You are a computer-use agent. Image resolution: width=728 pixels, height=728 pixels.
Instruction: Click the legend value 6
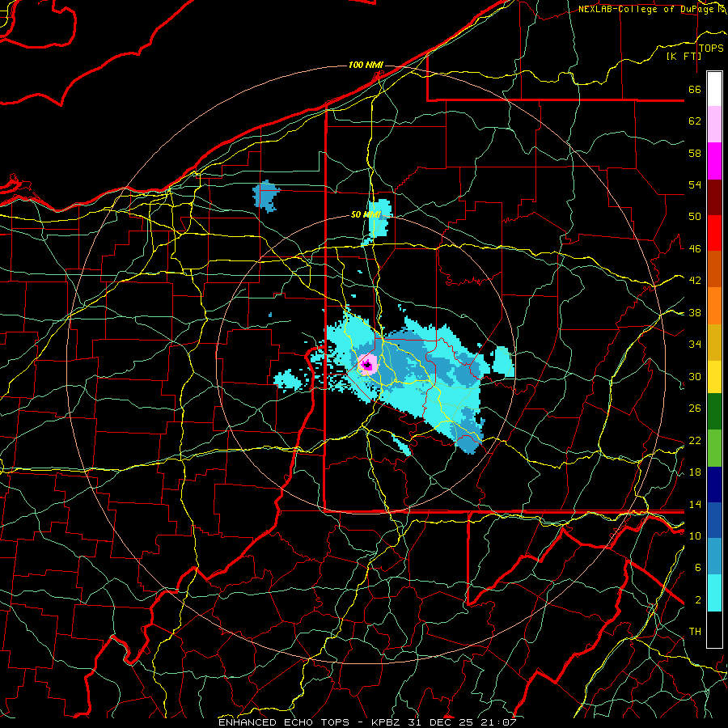click(x=697, y=568)
